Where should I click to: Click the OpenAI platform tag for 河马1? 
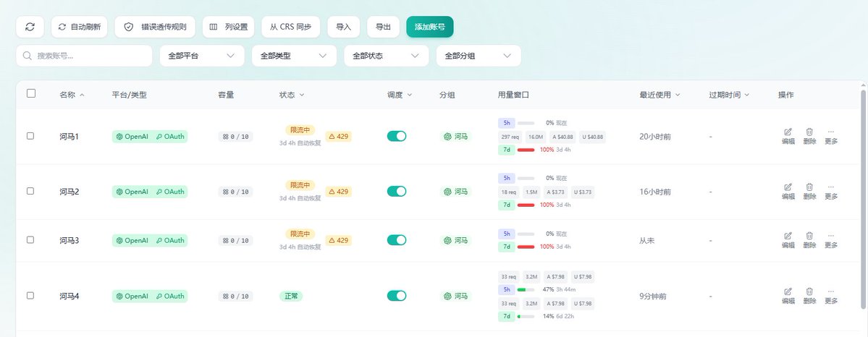[x=132, y=136]
